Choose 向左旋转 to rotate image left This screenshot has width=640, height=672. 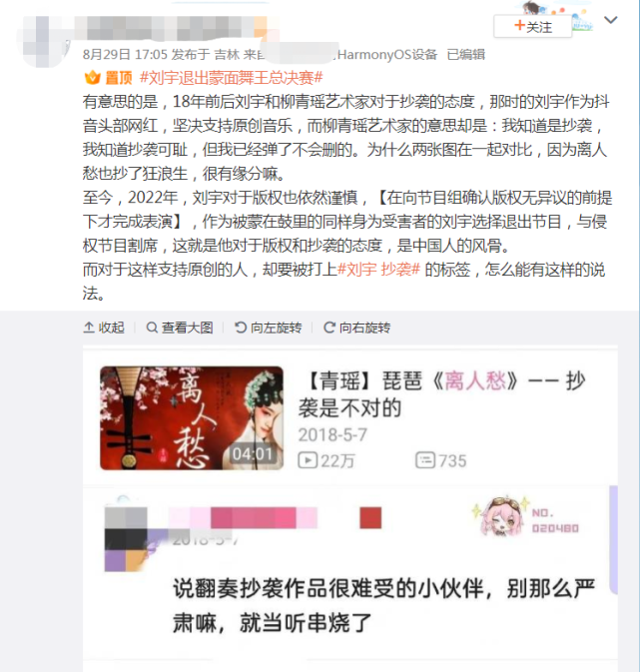268,328
